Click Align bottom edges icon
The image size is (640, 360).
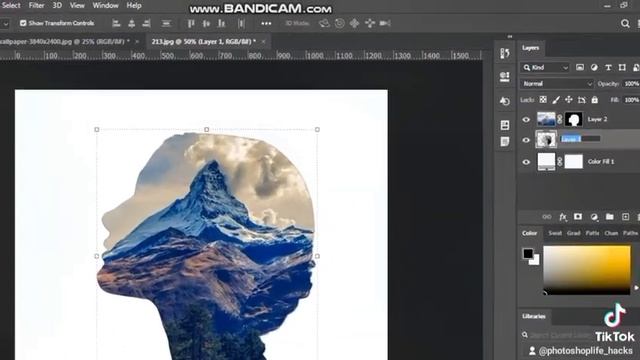click(222, 23)
